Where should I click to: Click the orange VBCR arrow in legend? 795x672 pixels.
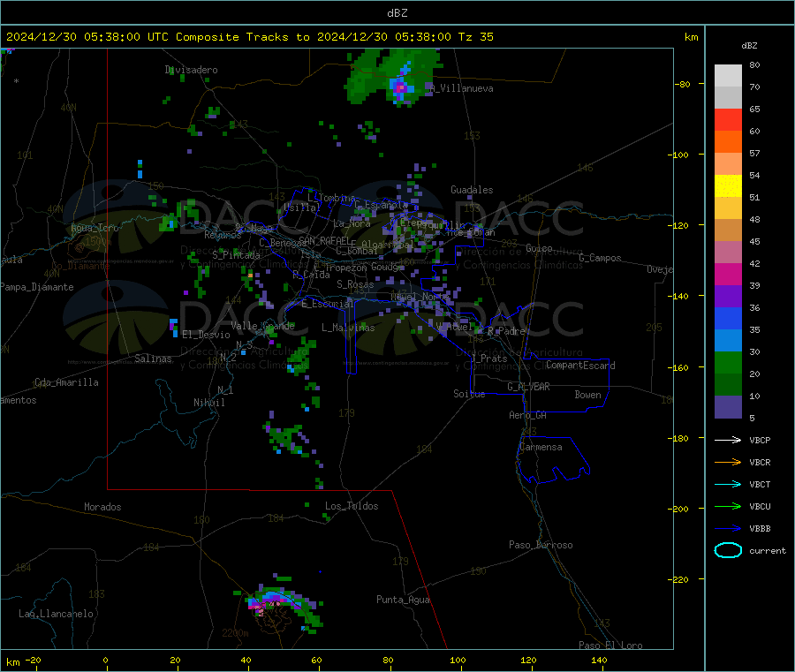[x=728, y=462]
